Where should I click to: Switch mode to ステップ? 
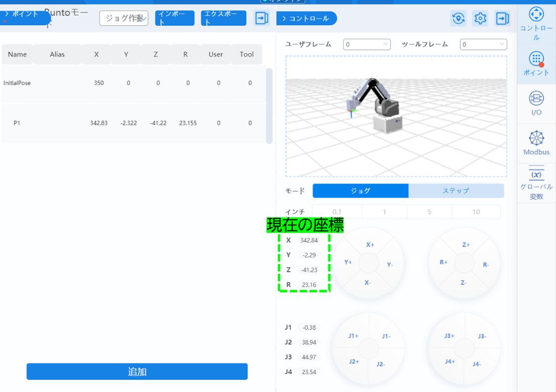point(456,191)
